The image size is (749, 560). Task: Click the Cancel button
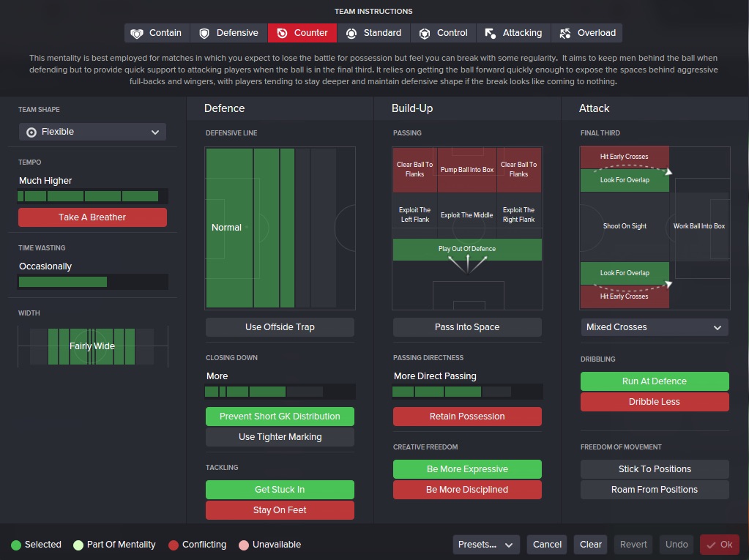547,545
